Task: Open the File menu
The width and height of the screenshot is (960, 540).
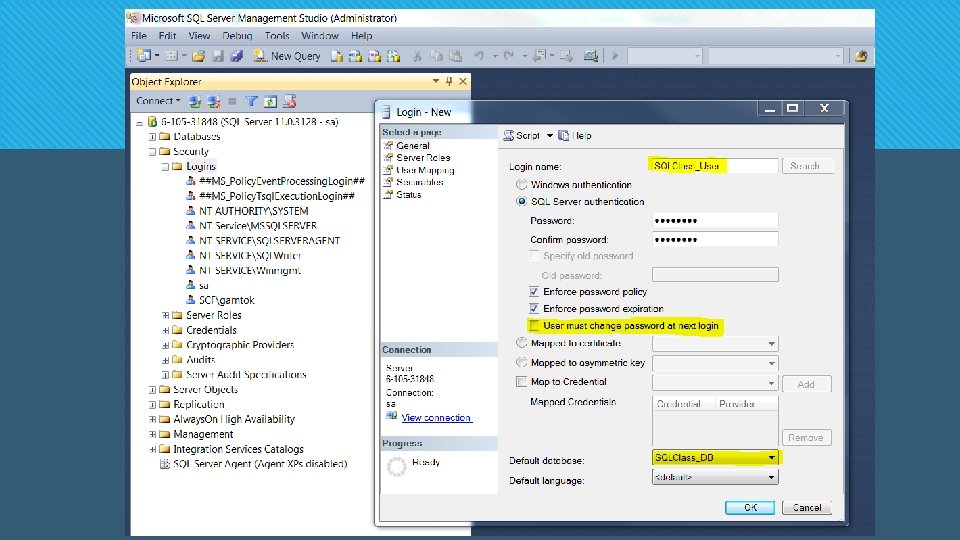Action: tap(139, 36)
